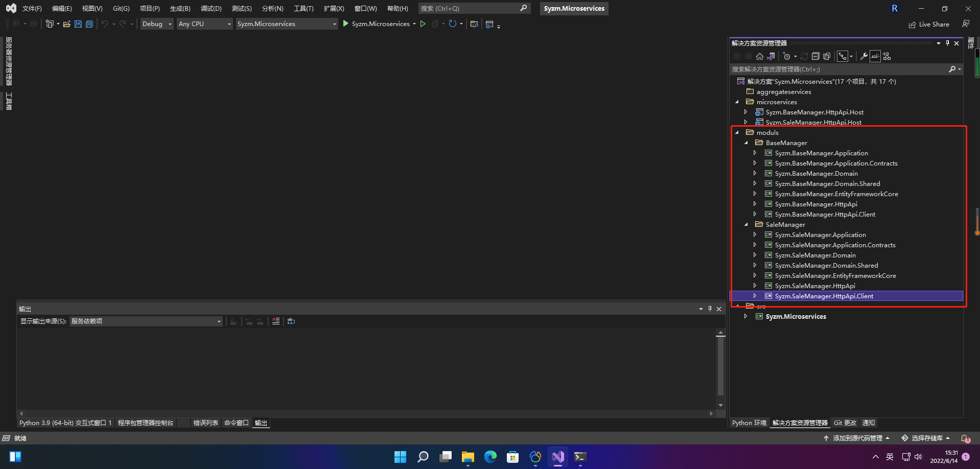Viewport: 980px width, 469px height.
Task: Expand Syzm.SaleManager.Domain project node
Action: tap(755, 255)
